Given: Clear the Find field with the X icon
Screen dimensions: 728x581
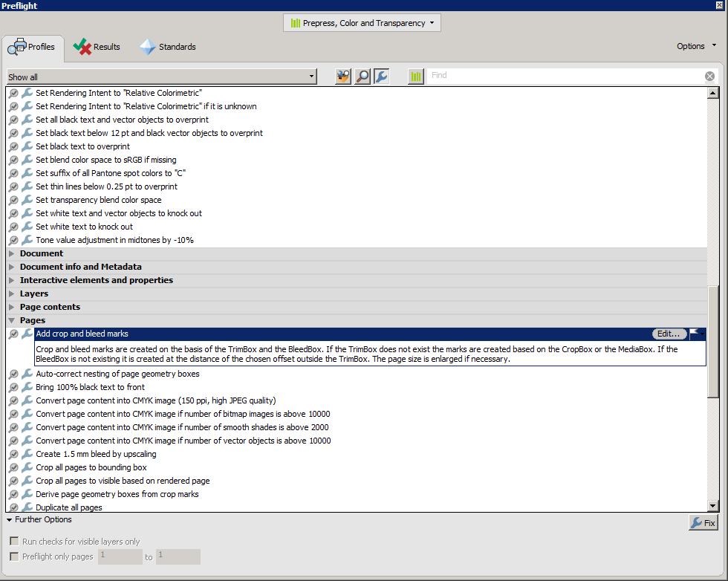Looking at the screenshot, I should 709,77.
